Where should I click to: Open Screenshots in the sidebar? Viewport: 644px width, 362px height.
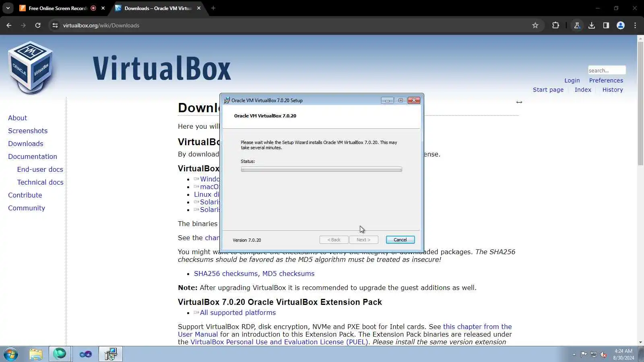click(28, 131)
